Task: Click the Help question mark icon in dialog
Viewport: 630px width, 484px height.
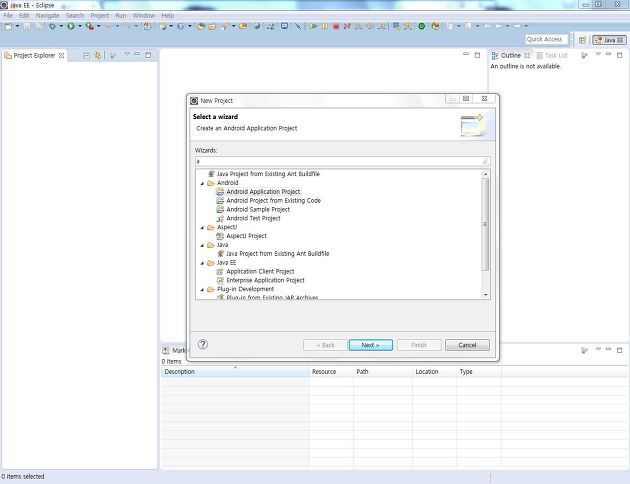Action: [203, 344]
